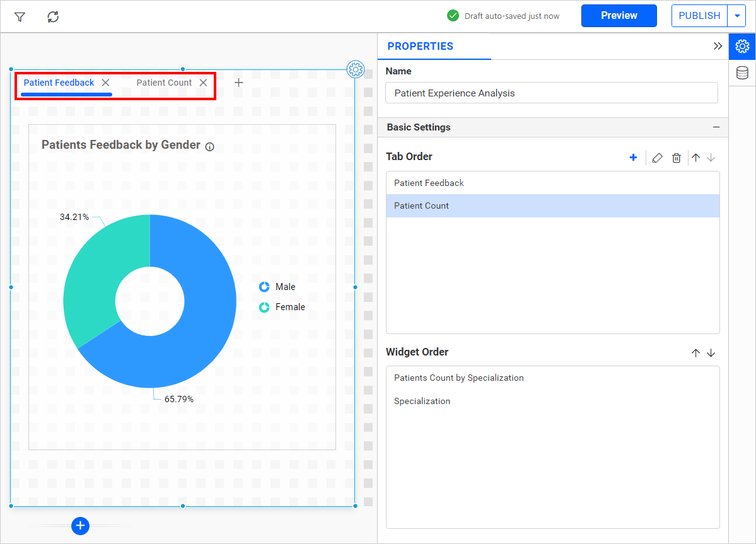Delete the selected tab with the trash icon
Image resolution: width=756 pixels, height=544 pixels.
coord(676,158)
